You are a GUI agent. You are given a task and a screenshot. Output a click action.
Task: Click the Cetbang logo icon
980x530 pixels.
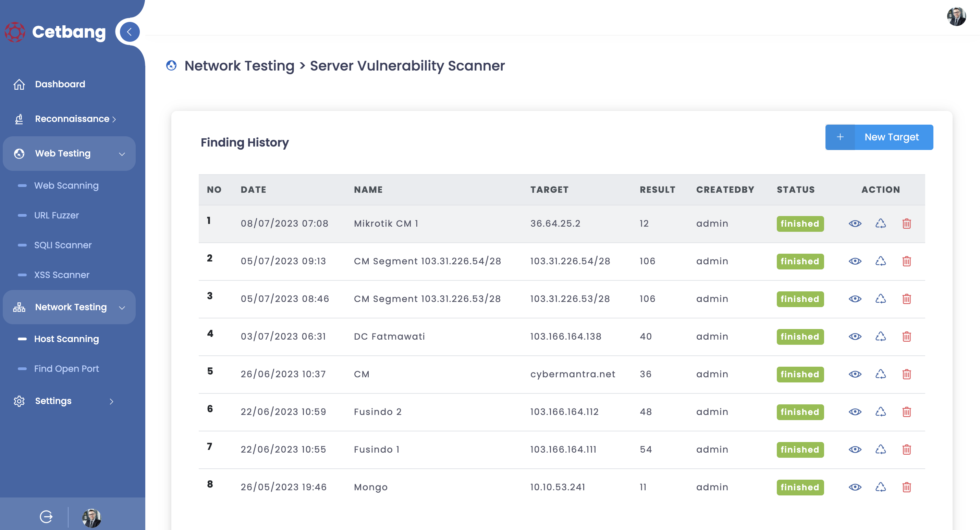pos(15,32)
